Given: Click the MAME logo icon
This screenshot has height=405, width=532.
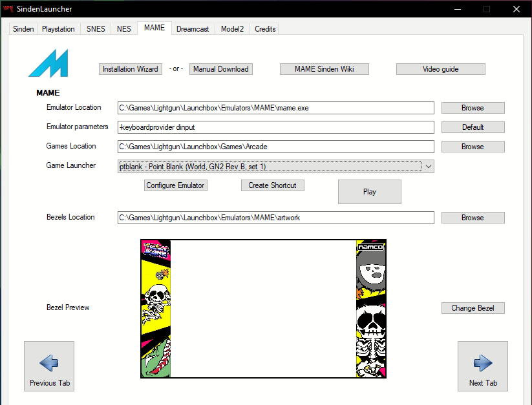Looking at the screenshot, I should (x=48, y=63).
